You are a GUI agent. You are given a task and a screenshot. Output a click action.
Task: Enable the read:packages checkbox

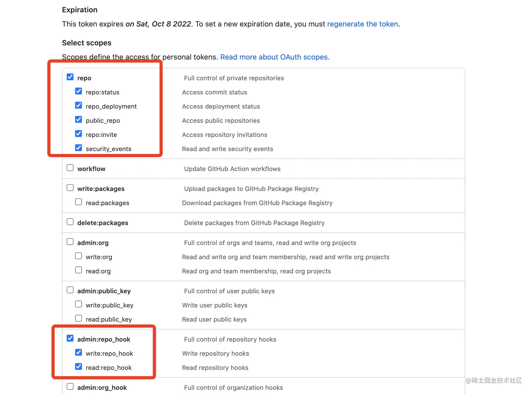[x=78, y=202]
